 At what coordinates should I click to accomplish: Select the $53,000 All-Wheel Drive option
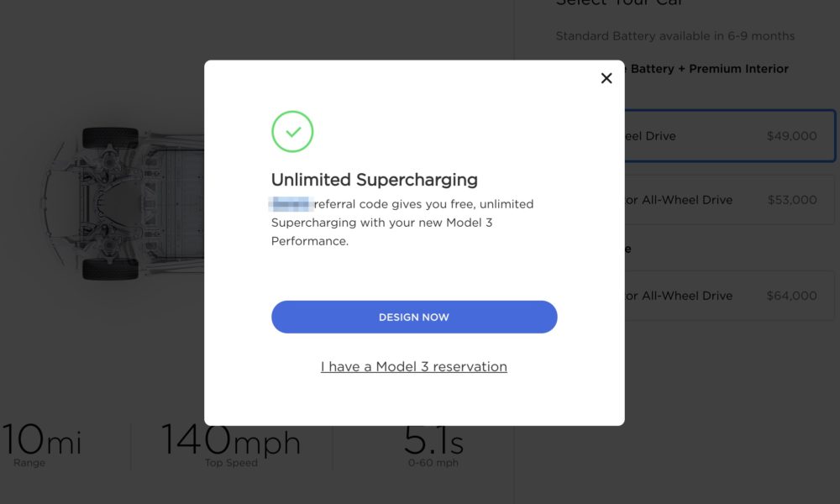(730, 200)
